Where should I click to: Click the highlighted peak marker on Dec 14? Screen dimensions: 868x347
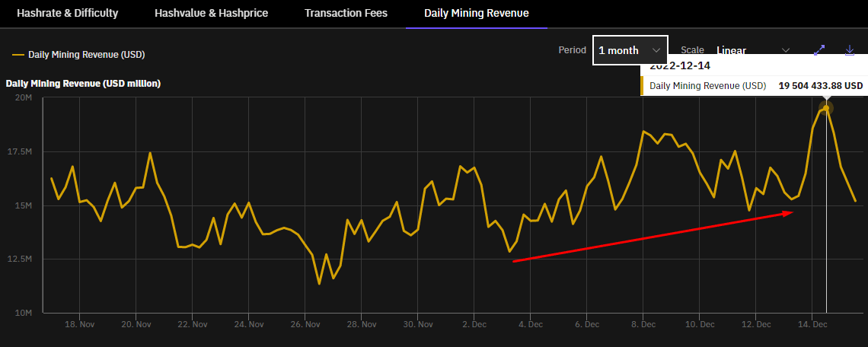826,108
